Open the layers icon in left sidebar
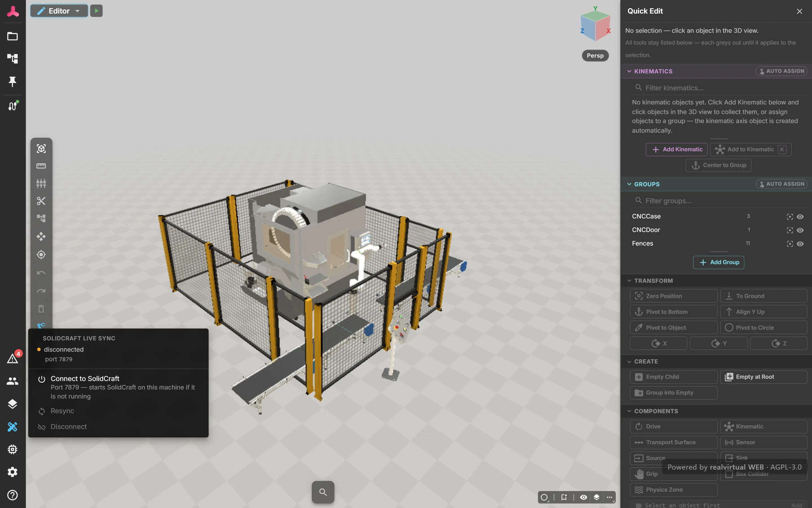Image resolution: width=812 pixels, height=508 pixels. (12, 404)
